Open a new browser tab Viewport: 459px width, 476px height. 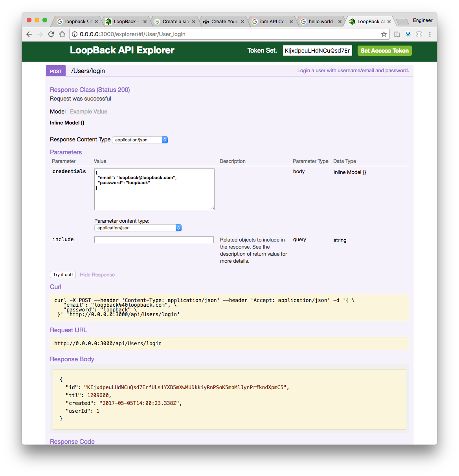pos(402,22)
